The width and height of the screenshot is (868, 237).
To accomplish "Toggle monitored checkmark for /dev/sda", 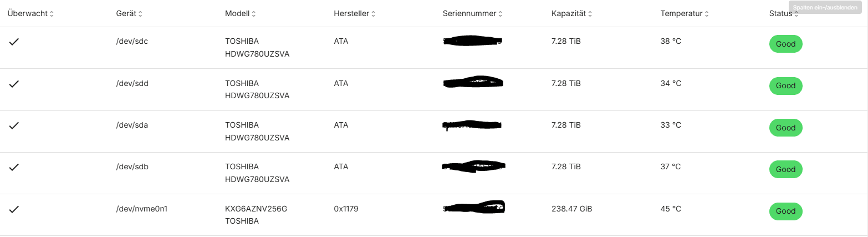I will [14, 125].
